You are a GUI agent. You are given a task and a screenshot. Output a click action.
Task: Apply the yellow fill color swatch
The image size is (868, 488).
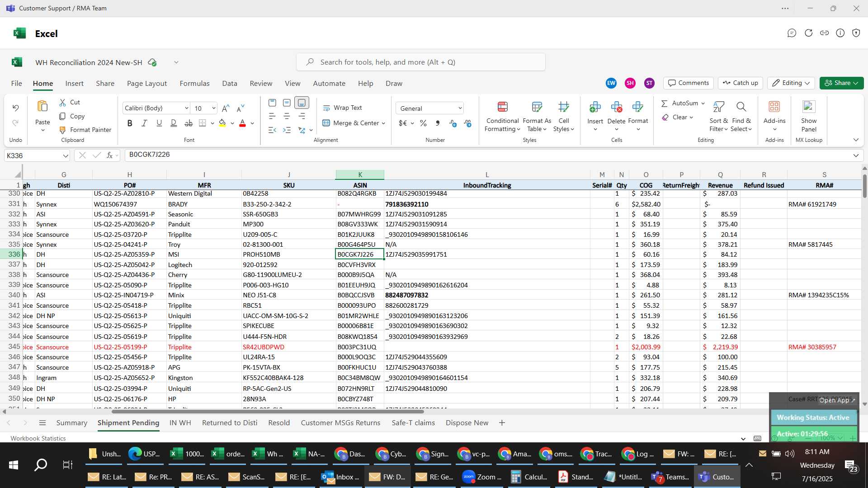coord(222,123)
